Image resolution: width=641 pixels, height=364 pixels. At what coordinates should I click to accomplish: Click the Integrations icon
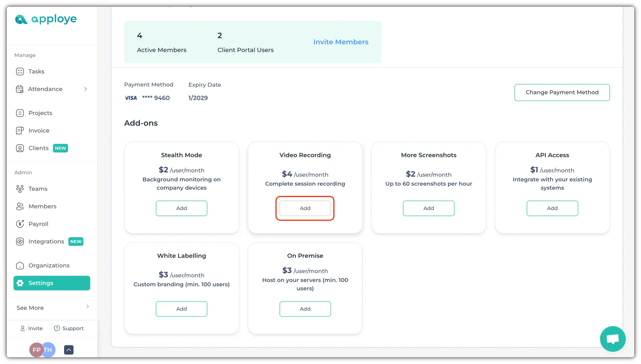20,241
